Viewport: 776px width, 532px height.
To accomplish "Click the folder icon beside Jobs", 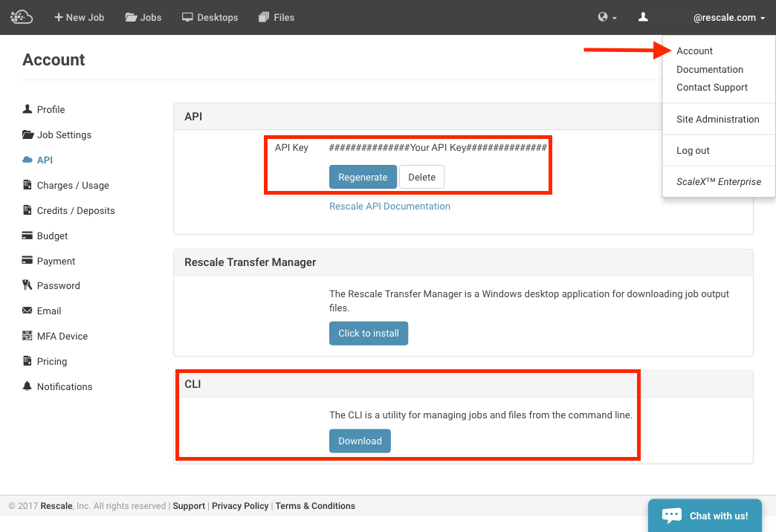I will pos(131,17).
